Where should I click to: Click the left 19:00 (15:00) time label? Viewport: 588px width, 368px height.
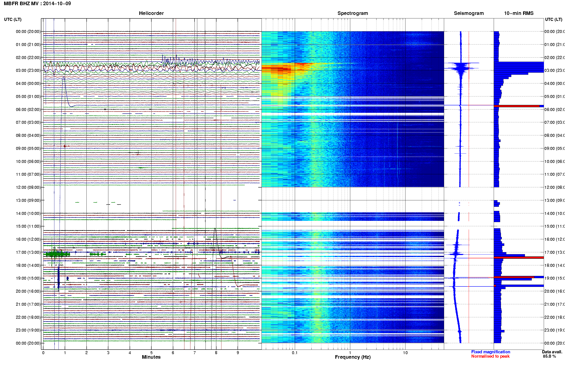pyautogui.click(x=28, y=278)
